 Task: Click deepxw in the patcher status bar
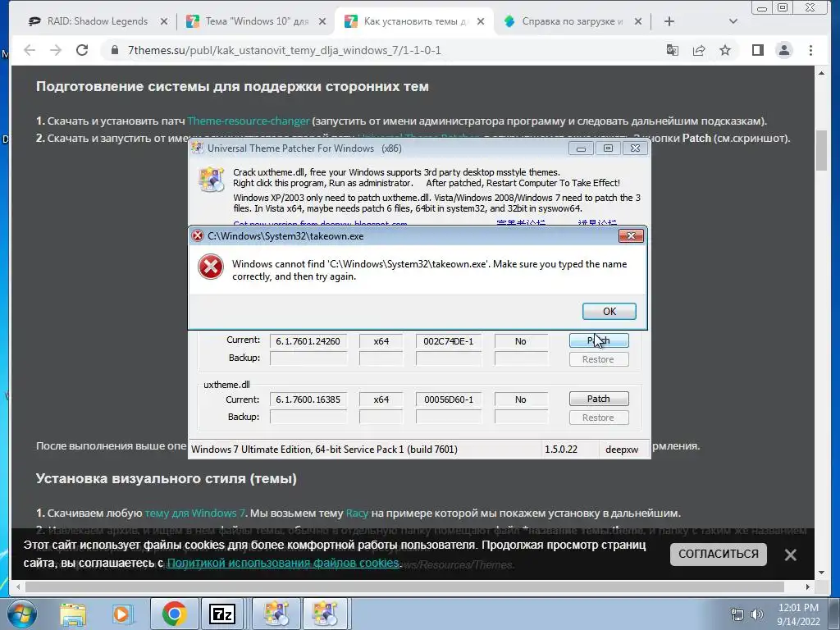(x=622, y=450)
